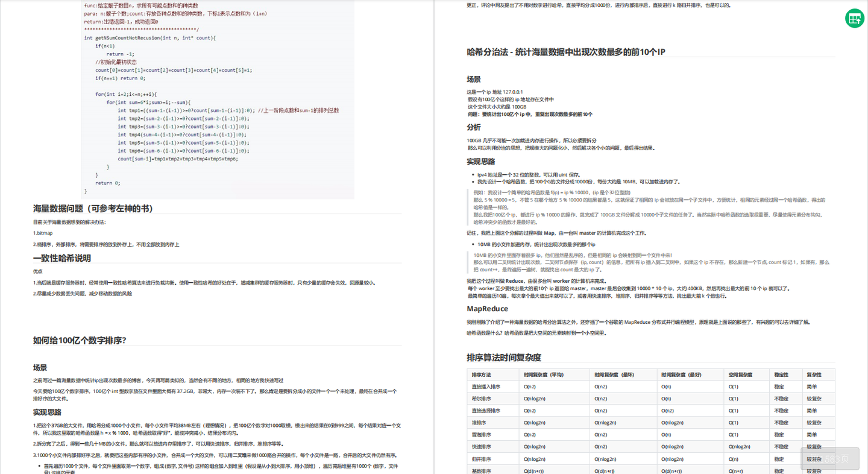Click the line '这个文件大小大约是 100GB'
The height and width of the screenshot is (474, 868).
point(497,107)
